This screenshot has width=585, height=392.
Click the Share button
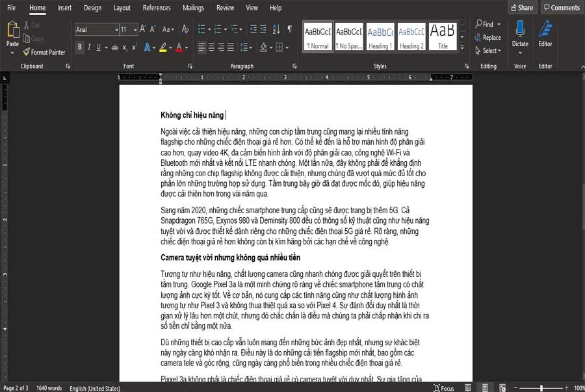click(522, 8)
